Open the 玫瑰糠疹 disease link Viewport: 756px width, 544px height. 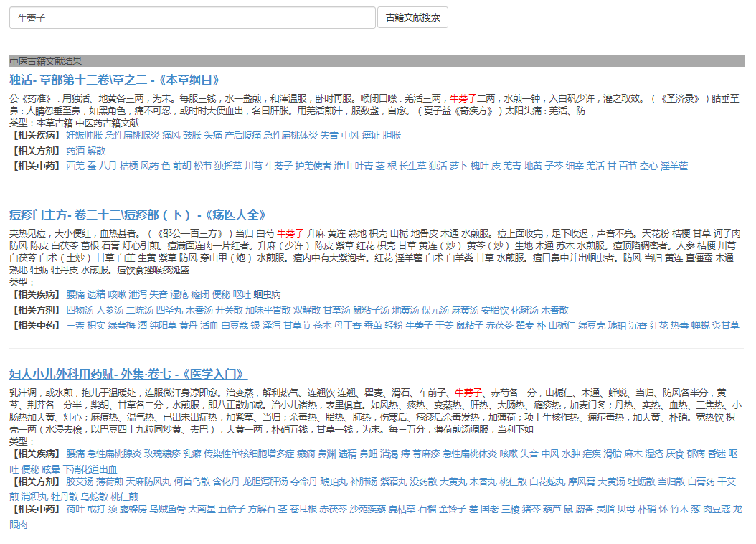tap(162, 454)
